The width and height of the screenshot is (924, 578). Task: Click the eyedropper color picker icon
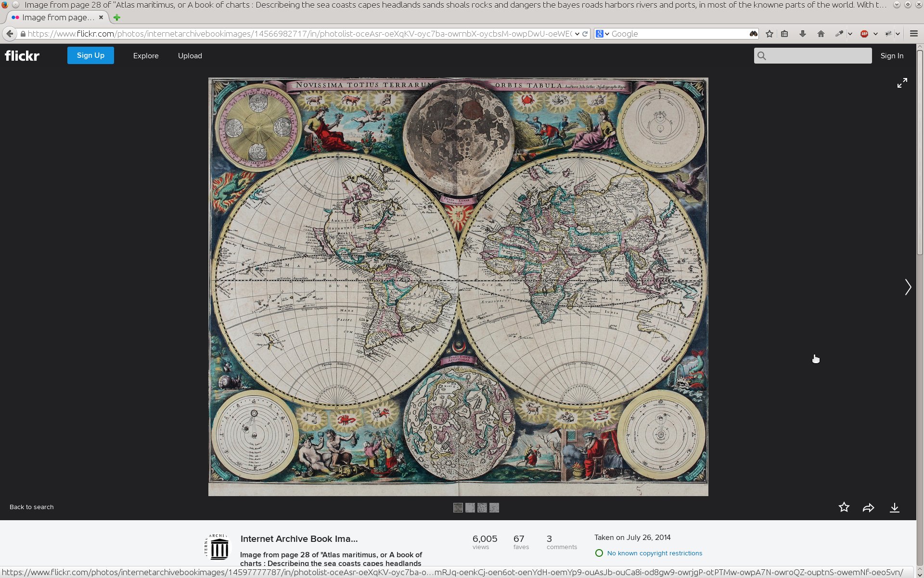point(839,34)
